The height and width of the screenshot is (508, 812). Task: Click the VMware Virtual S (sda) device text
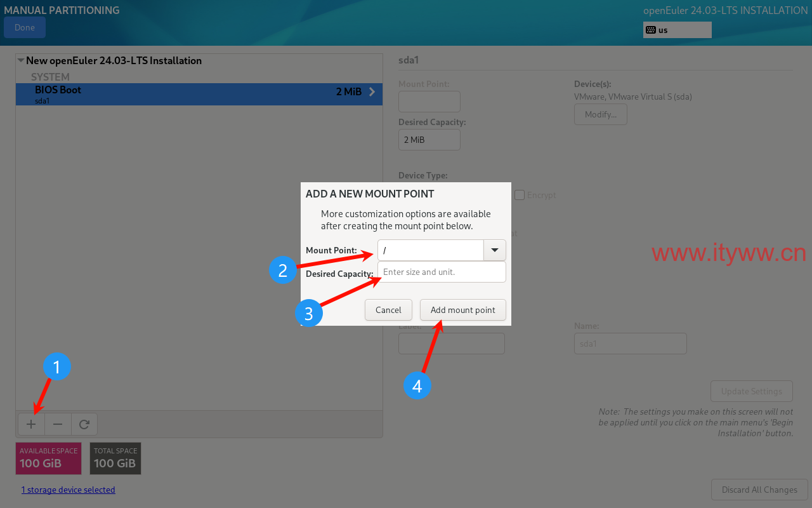[633, 97]
